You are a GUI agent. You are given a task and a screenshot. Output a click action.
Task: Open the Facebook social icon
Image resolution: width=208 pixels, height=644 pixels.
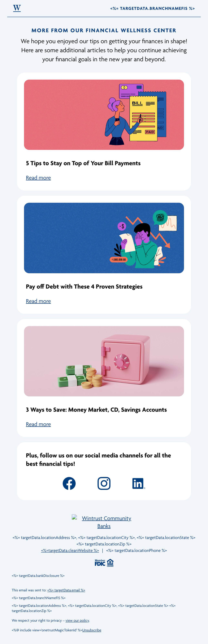(69, 483)
